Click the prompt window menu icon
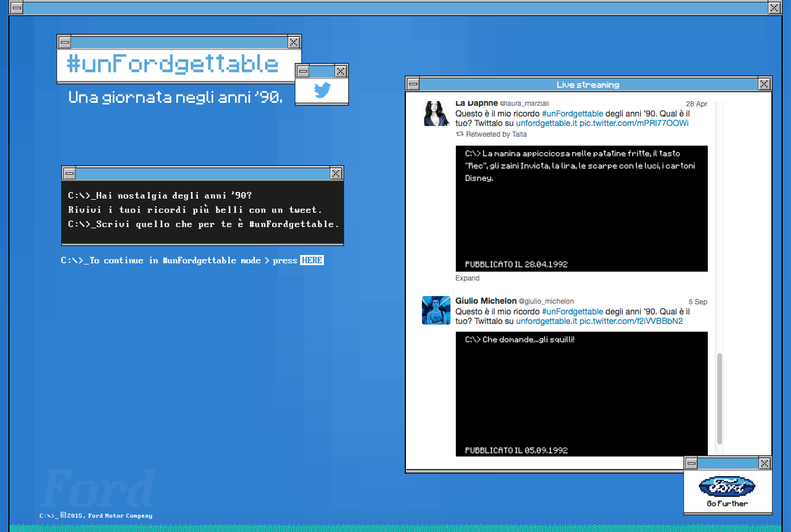This screenshot has height=532, width=791. coord(70,174)
